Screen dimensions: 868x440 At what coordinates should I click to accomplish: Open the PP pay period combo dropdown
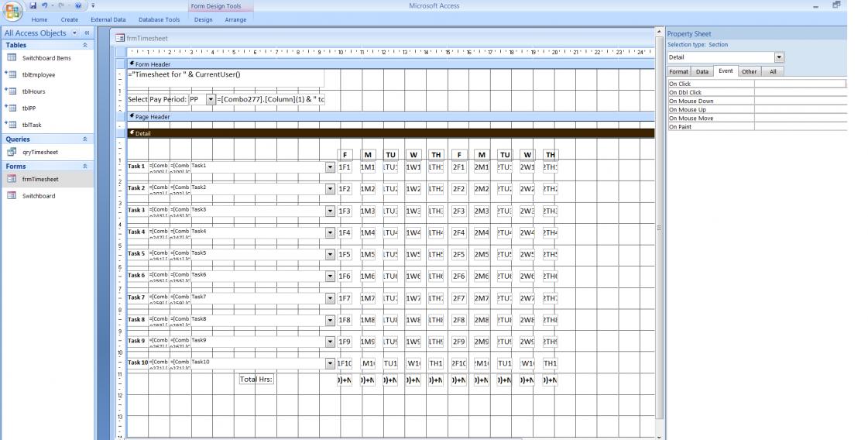[x=211, y=99]
